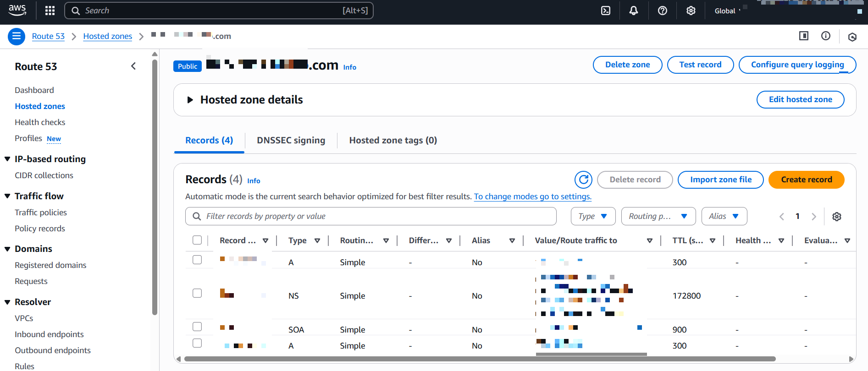
Task: Expand Hosted zone details section
Action: pyautogui.click(x=190, y=100)
